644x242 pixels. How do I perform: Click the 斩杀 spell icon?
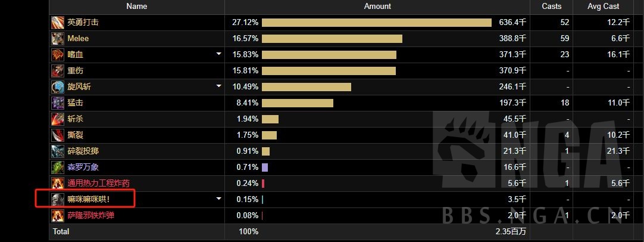58,119
